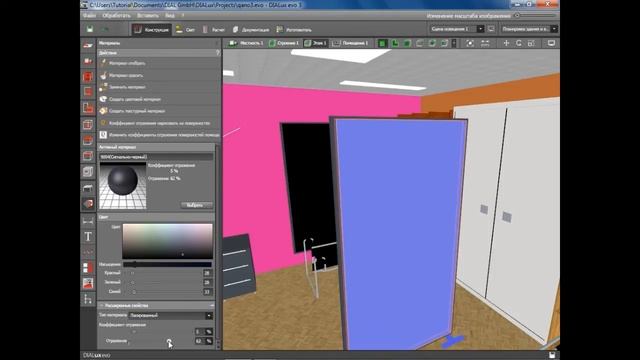Click the rotate view icon

[x=519, y=43]
